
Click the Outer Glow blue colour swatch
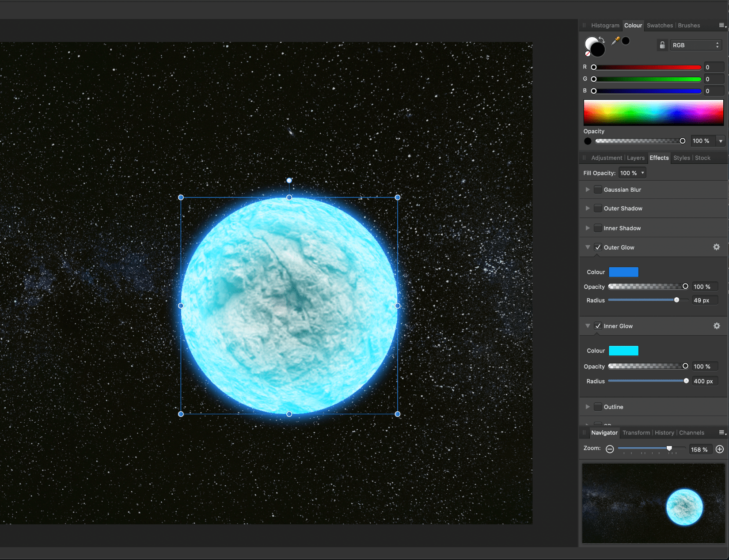pyautogui.click(x=623, y=272)
